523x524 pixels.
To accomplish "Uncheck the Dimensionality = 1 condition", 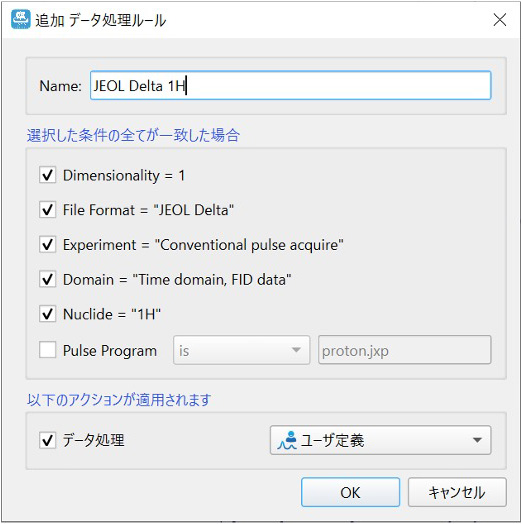I will [47, 175].
